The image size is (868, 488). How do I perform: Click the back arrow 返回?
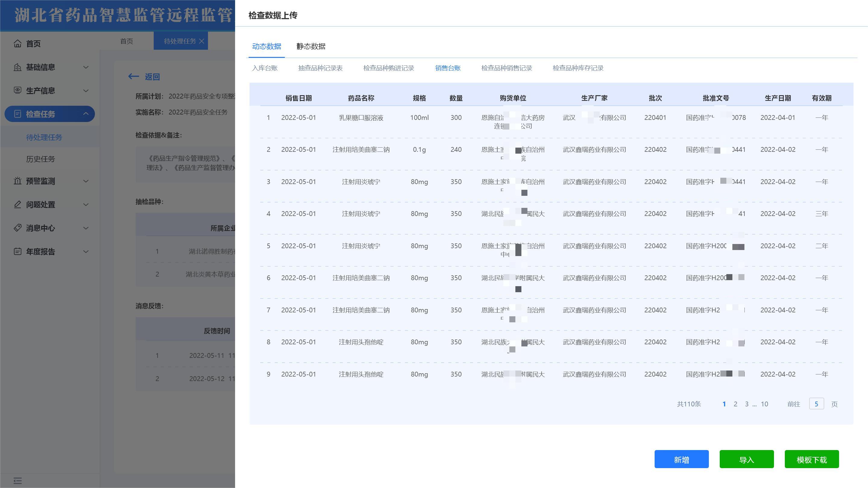(x=134, y=77)
